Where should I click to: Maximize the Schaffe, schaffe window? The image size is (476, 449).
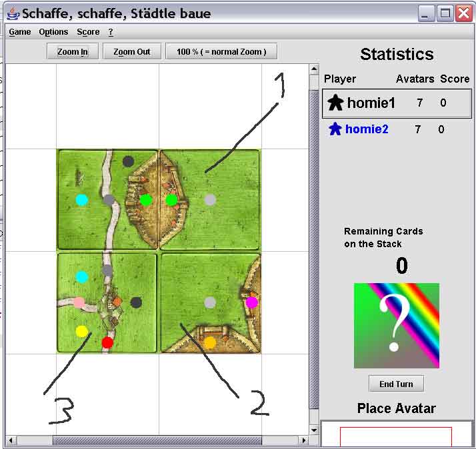coord(445,13)
